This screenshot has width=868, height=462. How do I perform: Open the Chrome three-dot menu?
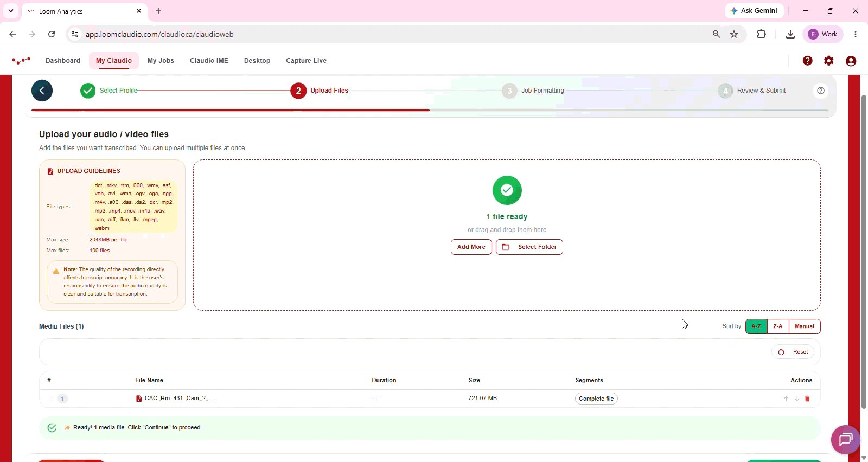click(856, 34)
